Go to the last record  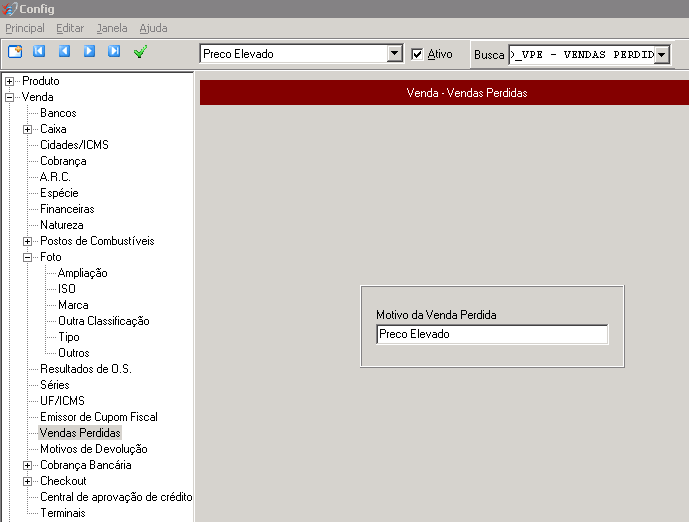114,51
